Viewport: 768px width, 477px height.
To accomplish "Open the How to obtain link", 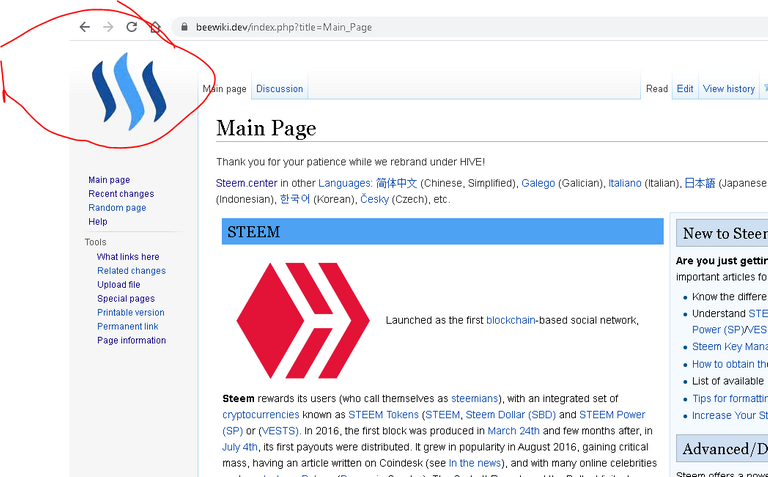I will pos(730,364).
